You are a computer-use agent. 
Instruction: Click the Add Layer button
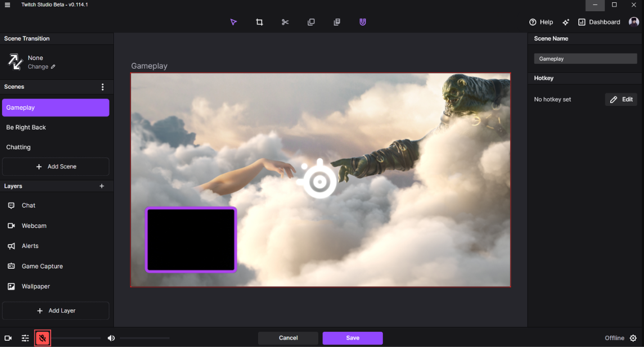pos(56,311)
